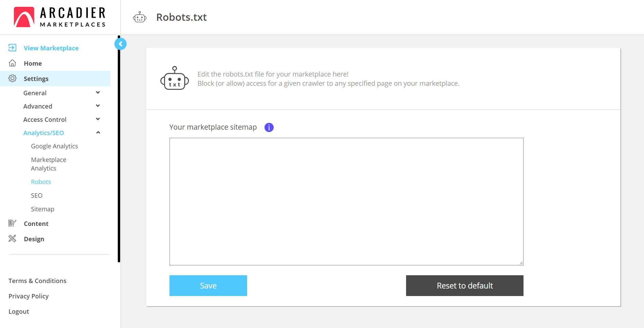
Task: Click the Arcadier Marketplaces logo
Action: [x=60, y=17]
